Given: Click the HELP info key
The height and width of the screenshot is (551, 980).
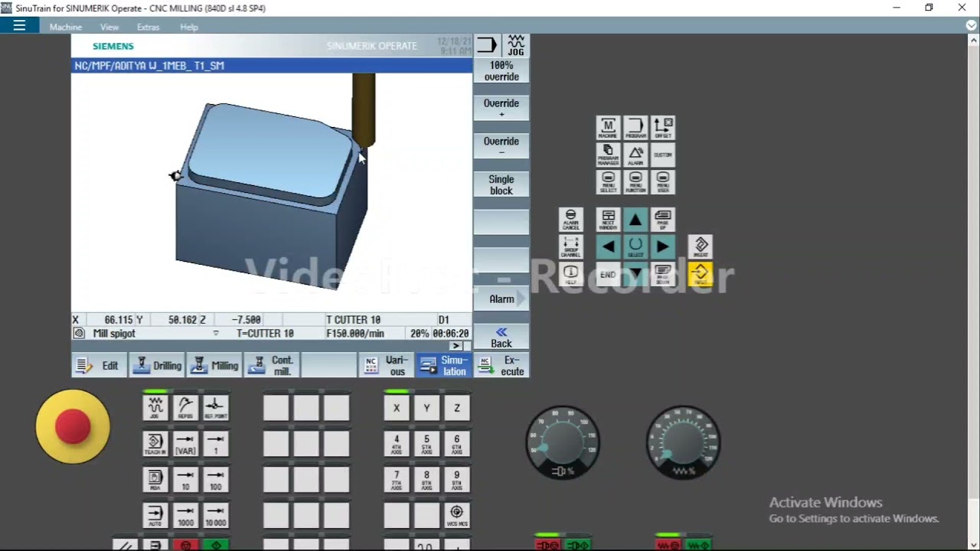Looking at the screenshot, I should coord(570,274).
